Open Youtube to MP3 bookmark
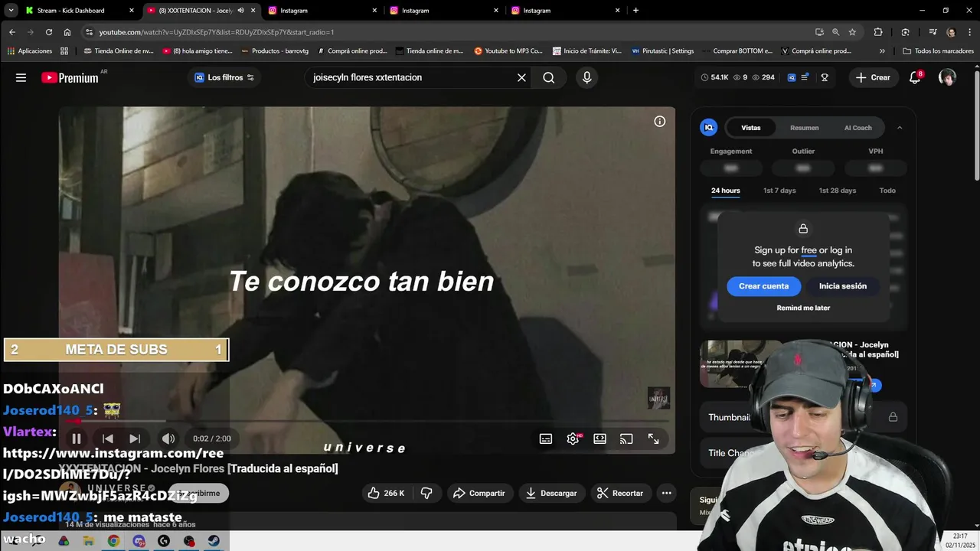980x551 pixels. [x=508, y=51]
